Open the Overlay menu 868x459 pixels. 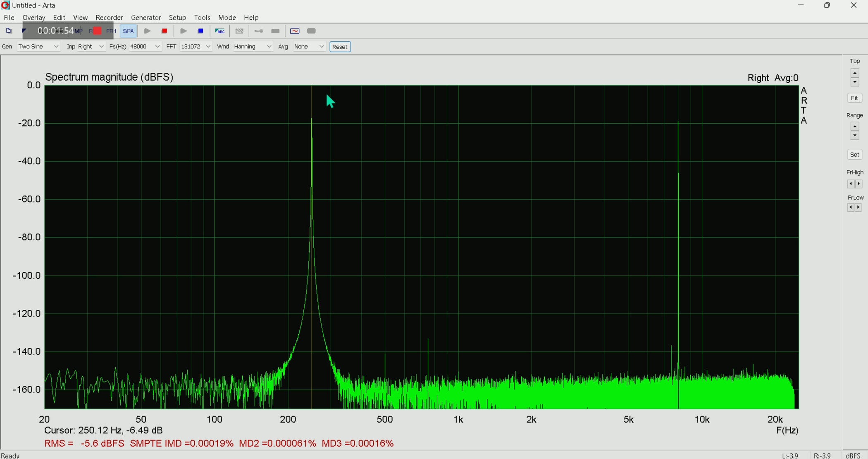click(33, 17)
